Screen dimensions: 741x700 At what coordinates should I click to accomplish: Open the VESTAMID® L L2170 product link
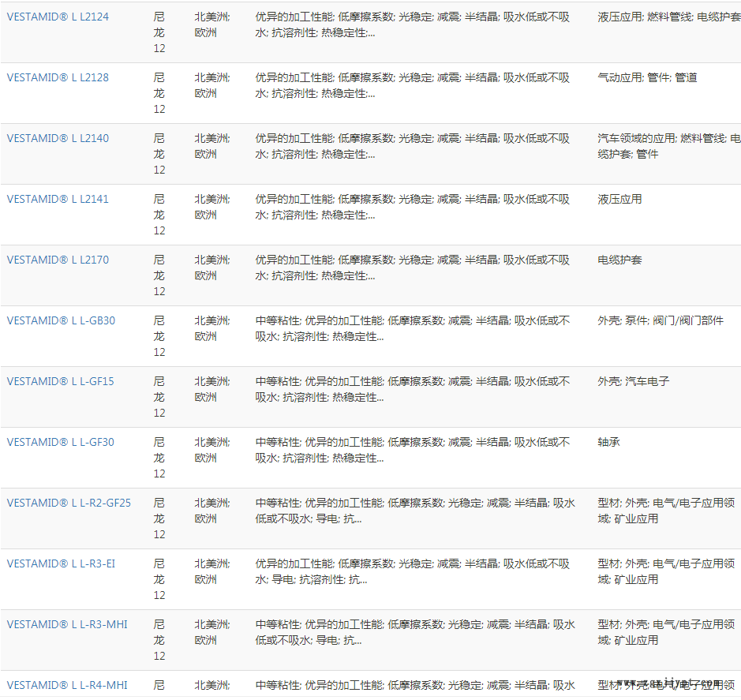[x=58, y=260]
